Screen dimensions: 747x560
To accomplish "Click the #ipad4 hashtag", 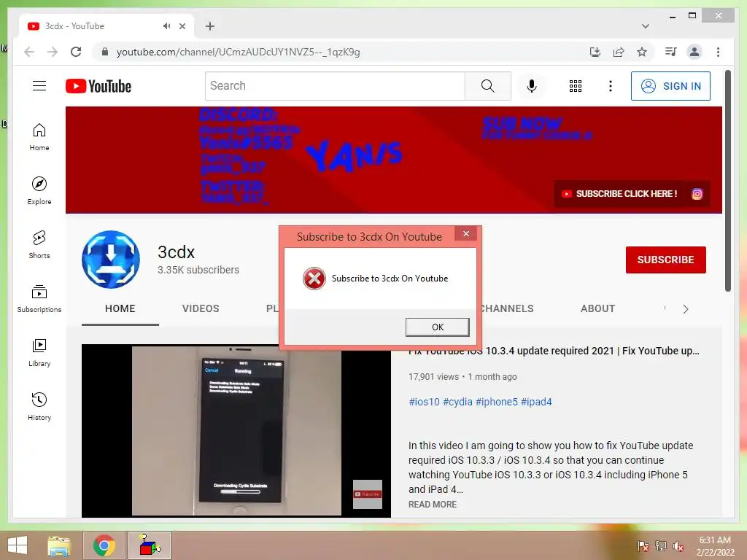I will coord(536,402).
